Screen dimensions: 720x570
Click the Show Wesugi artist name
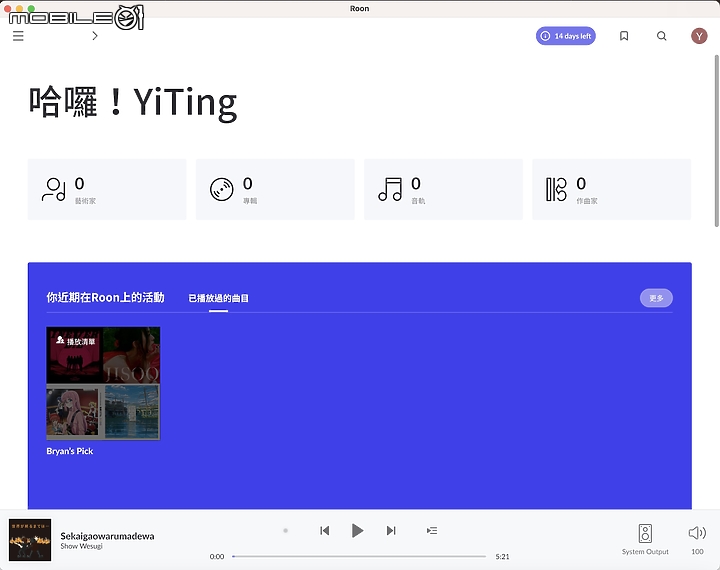coord(81,546)
